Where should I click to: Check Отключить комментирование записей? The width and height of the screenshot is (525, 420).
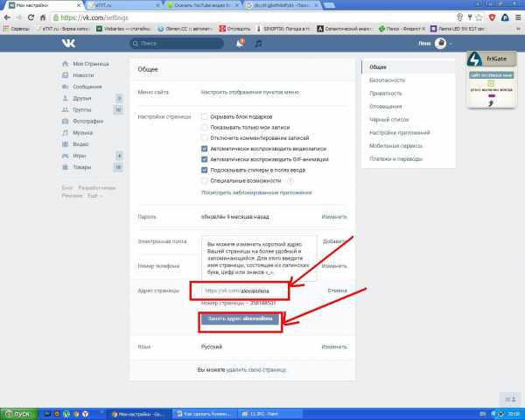pos(204,138)
